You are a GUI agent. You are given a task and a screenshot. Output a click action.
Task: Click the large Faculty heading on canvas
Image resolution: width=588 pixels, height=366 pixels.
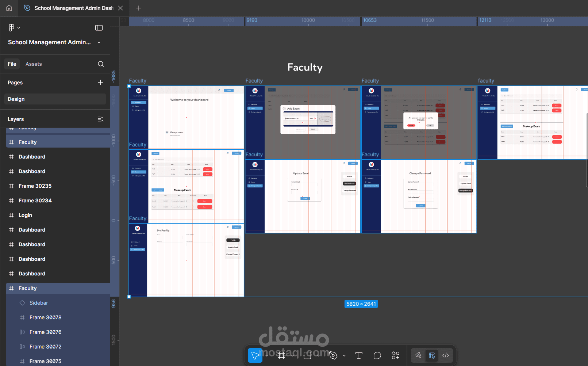(305, 67)
